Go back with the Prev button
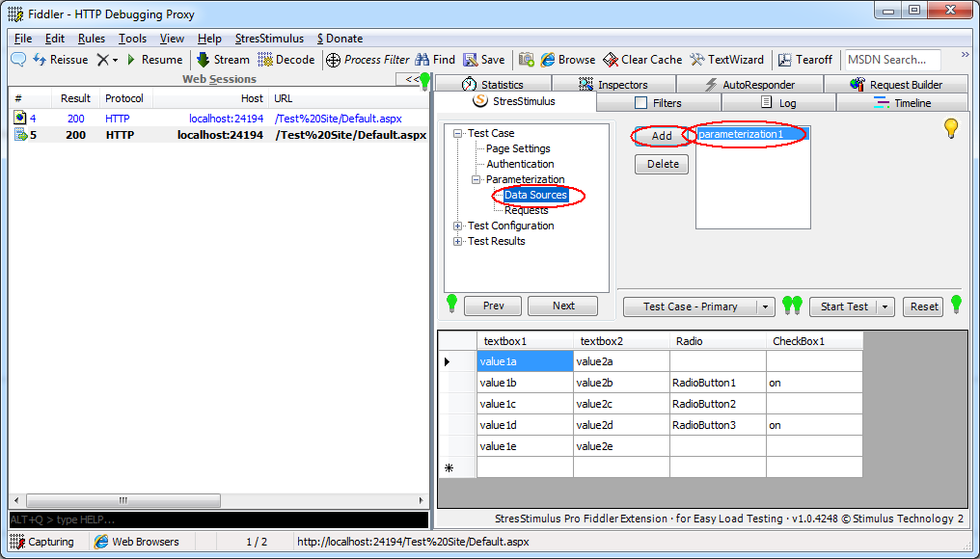980x559 pixels. [493, 306]
